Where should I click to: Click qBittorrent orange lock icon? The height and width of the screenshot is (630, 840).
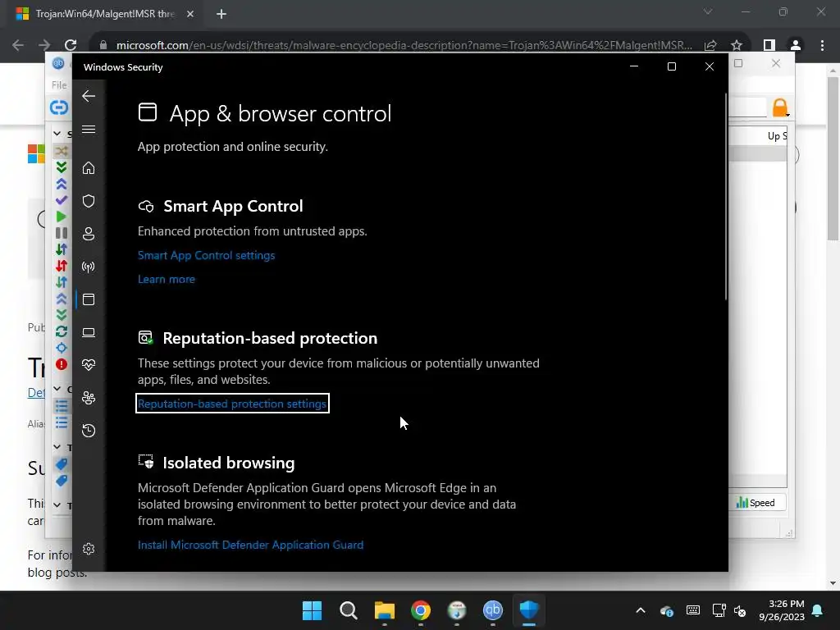click(780, 107)
